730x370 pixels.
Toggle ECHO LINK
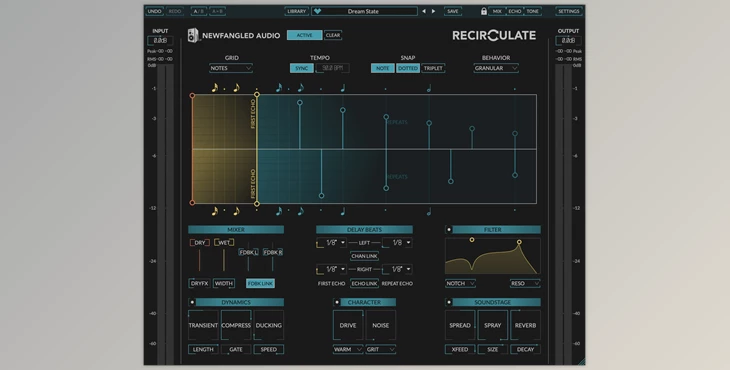coord(364,283)
